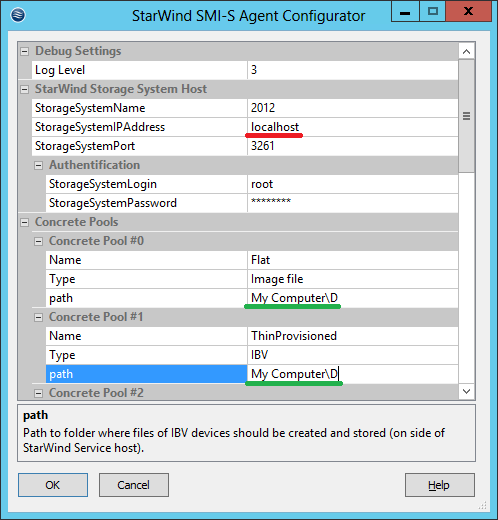Open Help for the configurator

[440, 485]
